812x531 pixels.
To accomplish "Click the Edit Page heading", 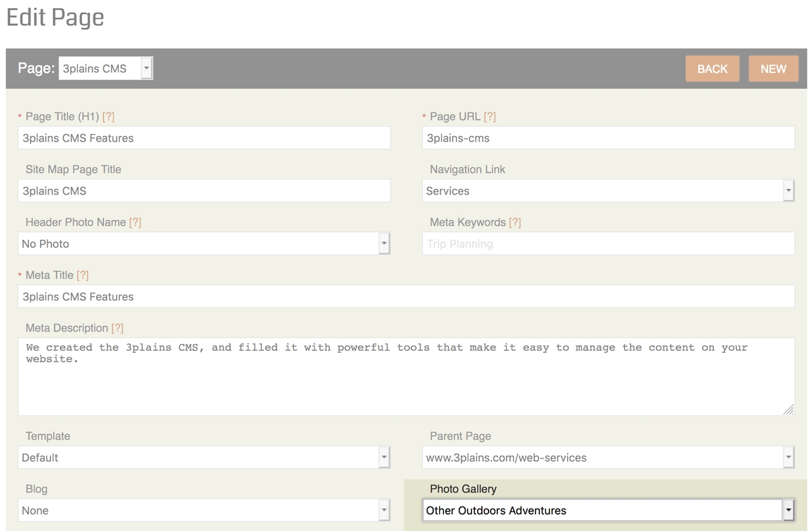I will point(55,17).
